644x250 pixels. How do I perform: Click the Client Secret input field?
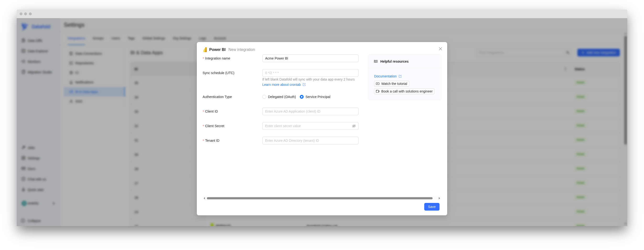coord(310,126)
